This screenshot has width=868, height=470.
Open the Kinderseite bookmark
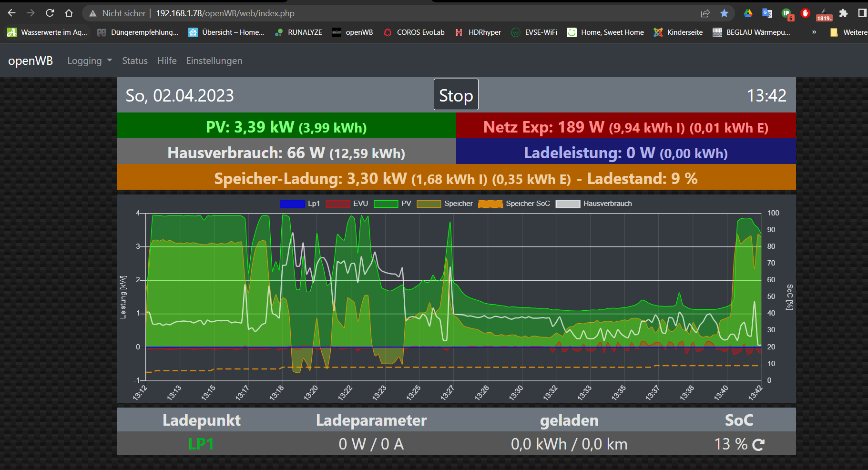point(678,32)
